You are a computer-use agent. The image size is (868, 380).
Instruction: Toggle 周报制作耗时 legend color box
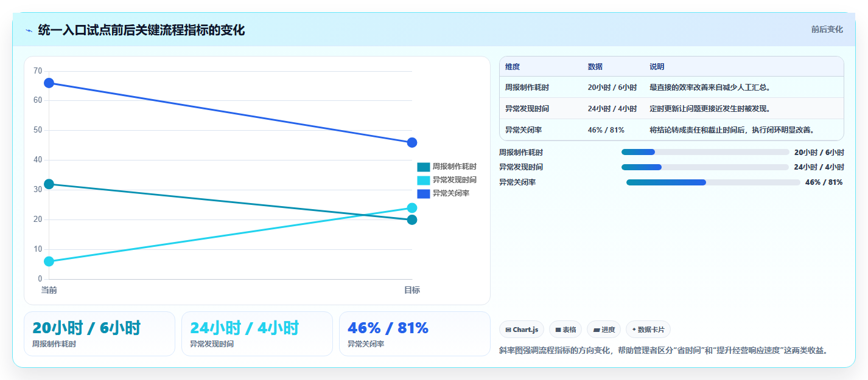424,167
